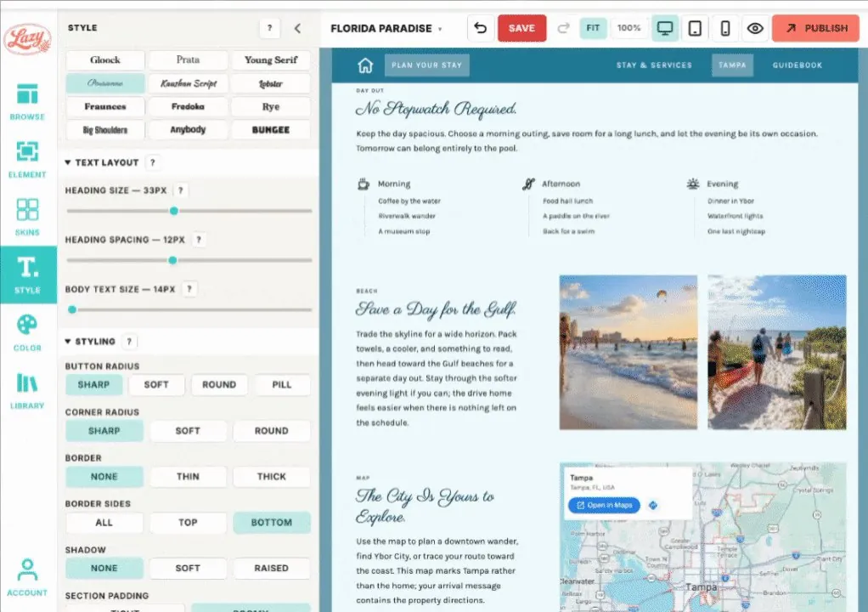Open the Account page
This screenshot has width=868, height=612.
click(x=27, y=577)
